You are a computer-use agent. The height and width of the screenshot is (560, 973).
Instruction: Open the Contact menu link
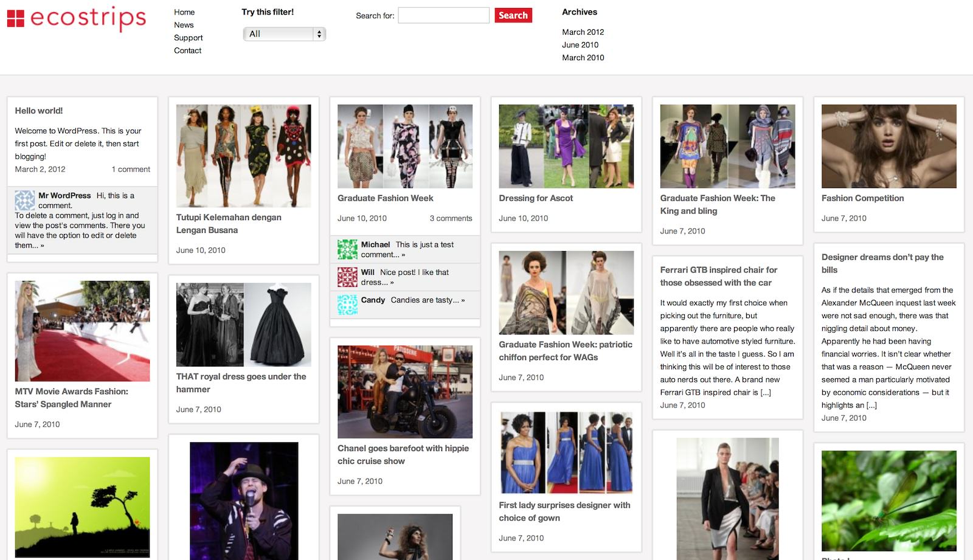187,50
